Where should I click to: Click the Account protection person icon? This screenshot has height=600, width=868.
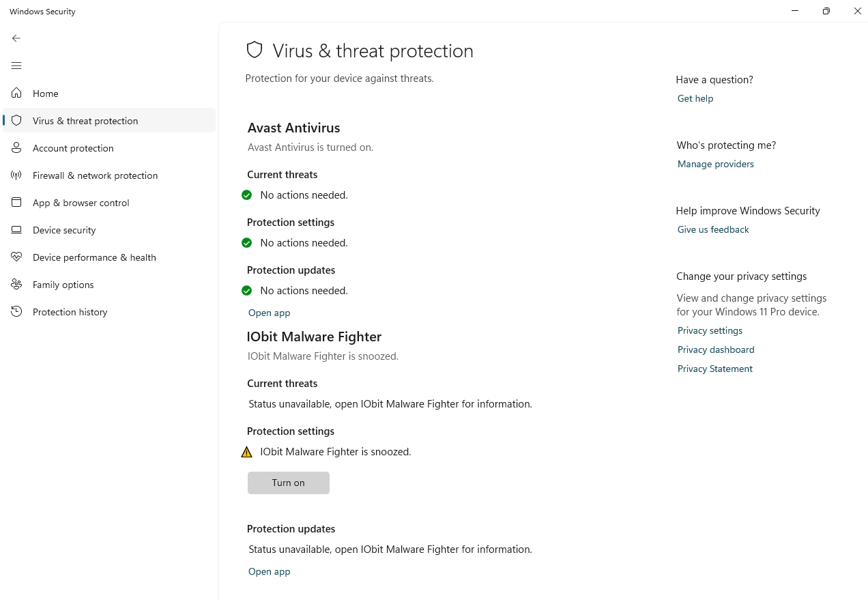(16, 147)
